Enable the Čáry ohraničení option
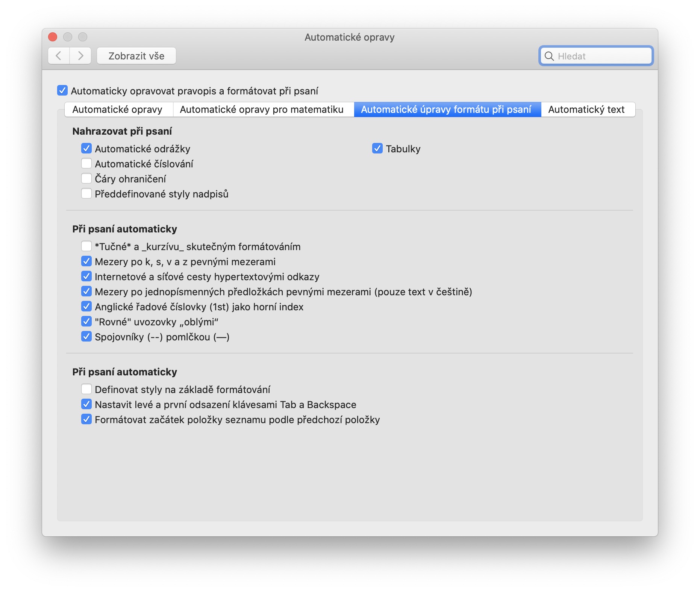 (x=86, y=179)
